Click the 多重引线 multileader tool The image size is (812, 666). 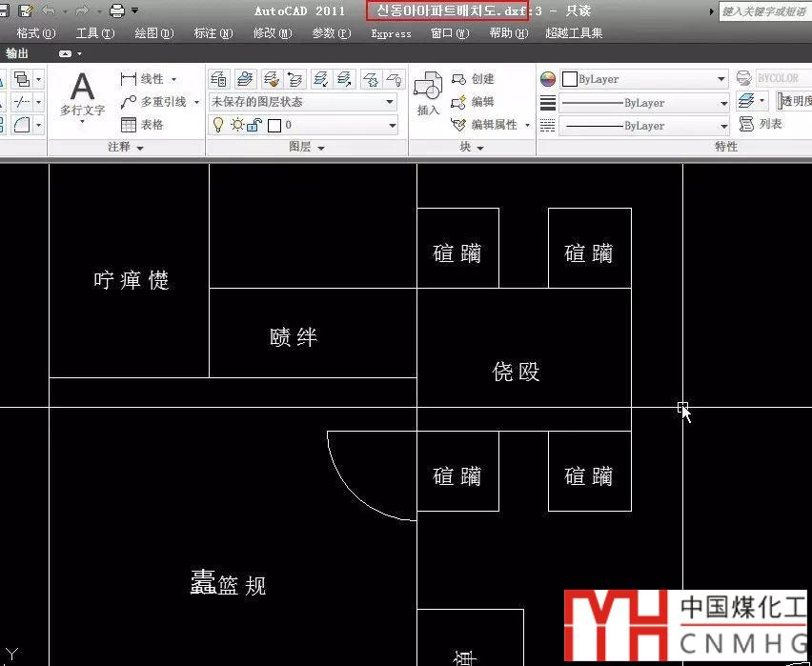tap(154, 102)
